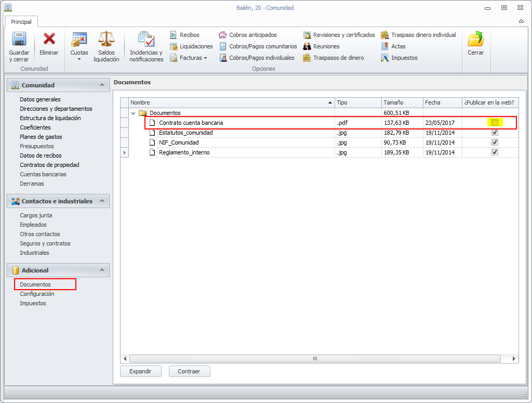The height and width of the screenshot is (403, 532).
Task: Sort by the Nombre column header
Action: (231, 102)
